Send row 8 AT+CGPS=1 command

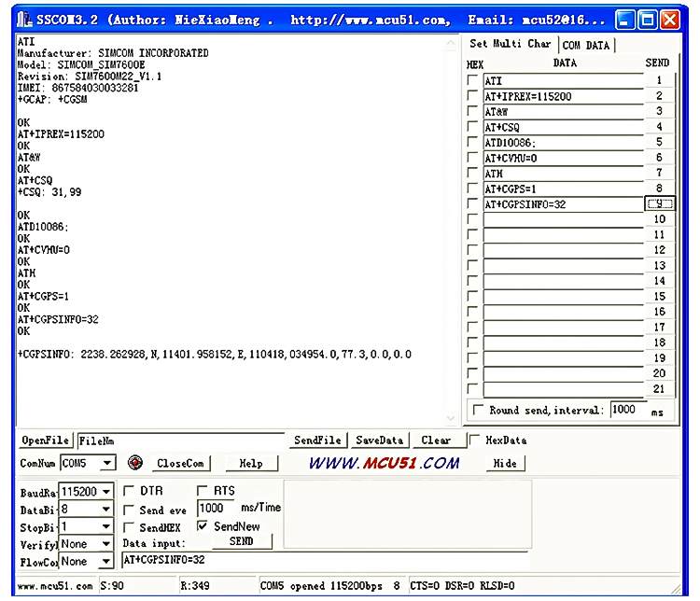(x=659, y=188)
